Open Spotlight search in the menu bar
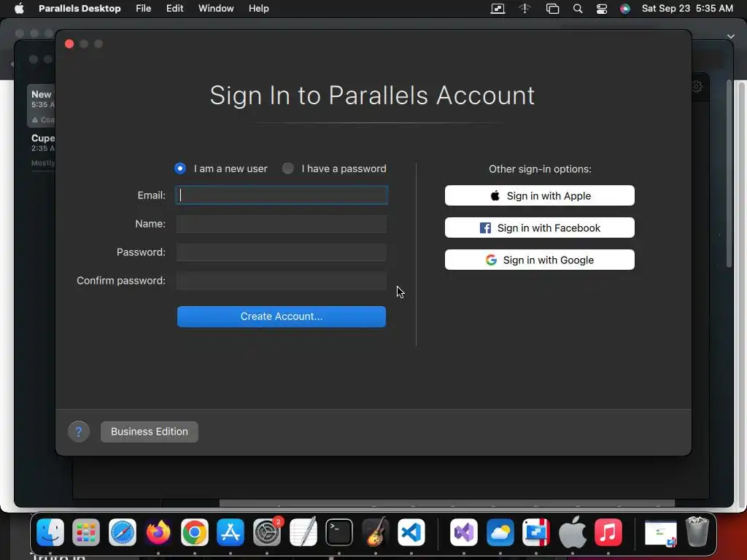Screen dimensions: 747x560 click(578, 9)
